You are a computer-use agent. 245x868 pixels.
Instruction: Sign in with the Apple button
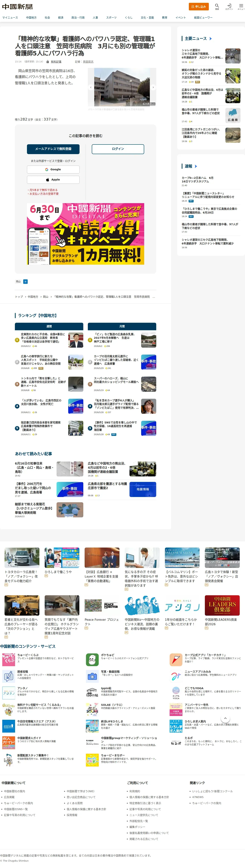(x=53, y=180)
